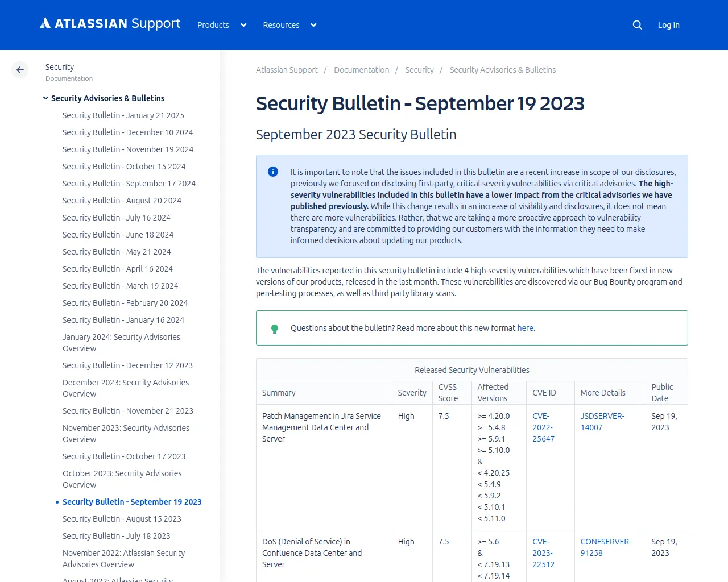The width and height of the screenshot is (728, 582).
Task: Open CVE-2023-22512 link
Action: (543, 553)
